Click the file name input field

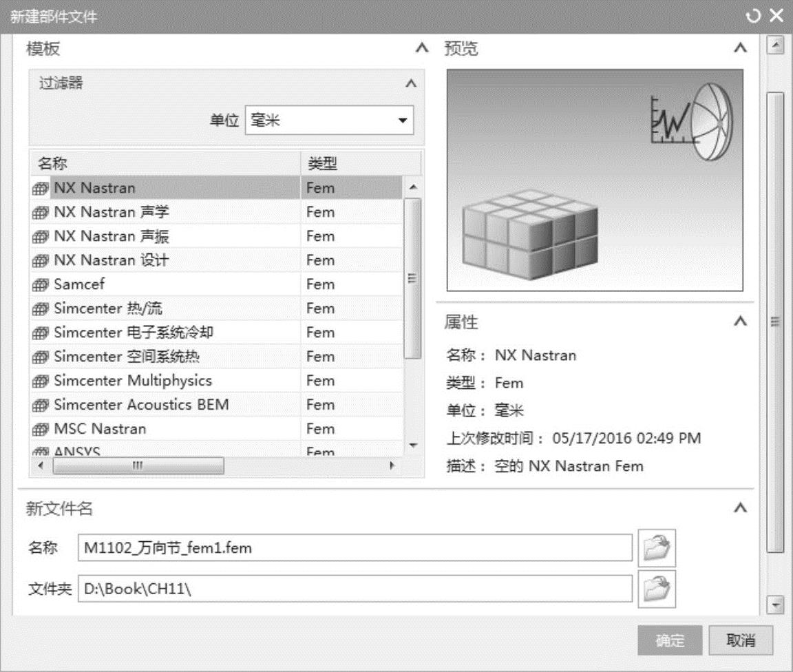tap(355, 548)
